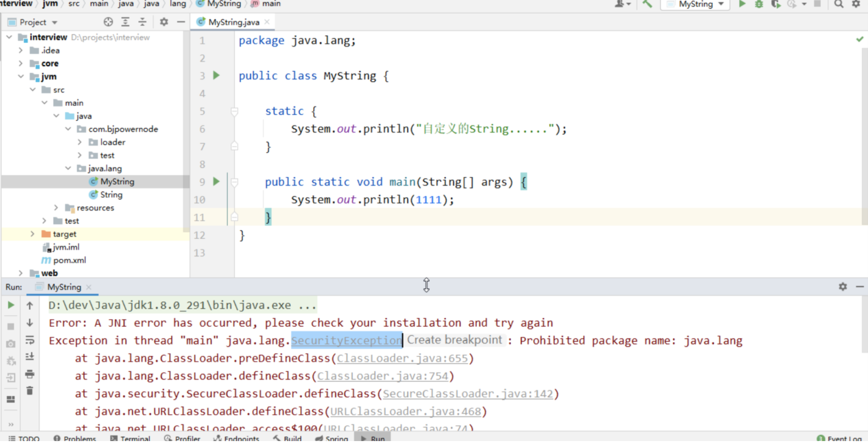Expand the web module
This screenshot has height=446, width=868.
pyautogui.click(x=21, y=273)
